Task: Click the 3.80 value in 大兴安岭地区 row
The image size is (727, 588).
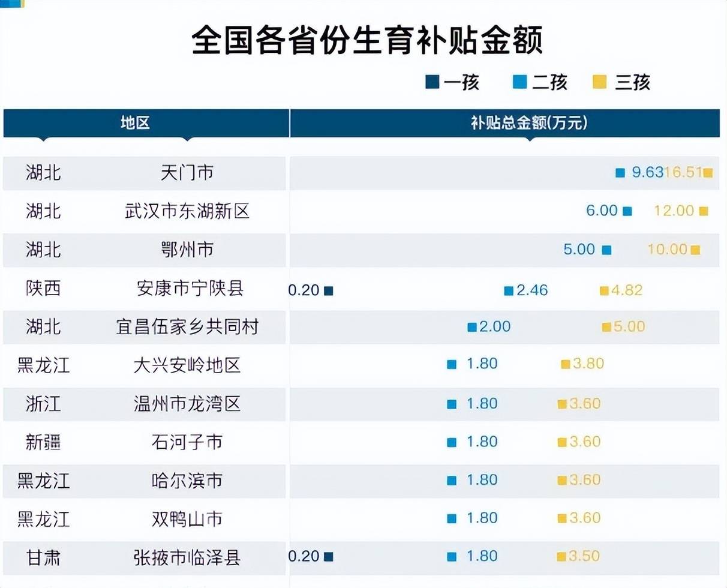Action: 588,364
